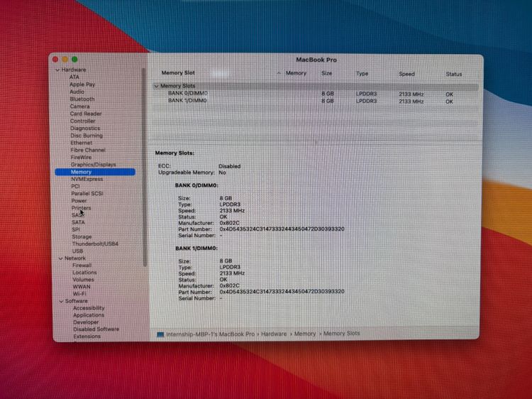Select Applications under Software
This screenshot has height=399, width=532.
89,315
